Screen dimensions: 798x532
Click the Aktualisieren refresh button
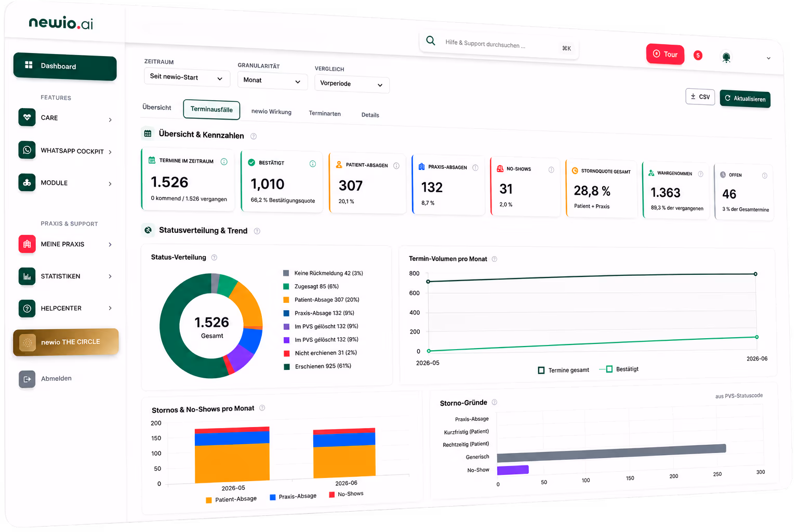click(x=745, y=99)
